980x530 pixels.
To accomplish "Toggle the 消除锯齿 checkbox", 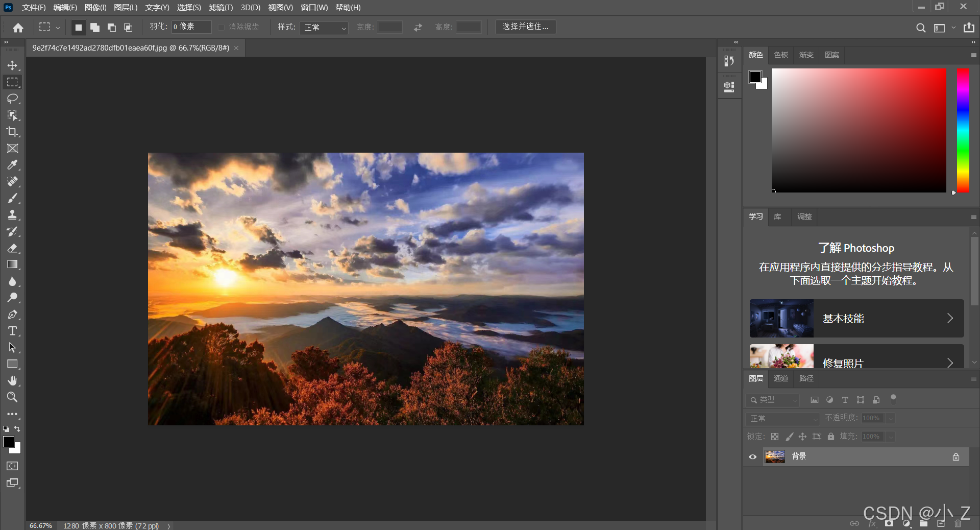I will pos(222,27).
